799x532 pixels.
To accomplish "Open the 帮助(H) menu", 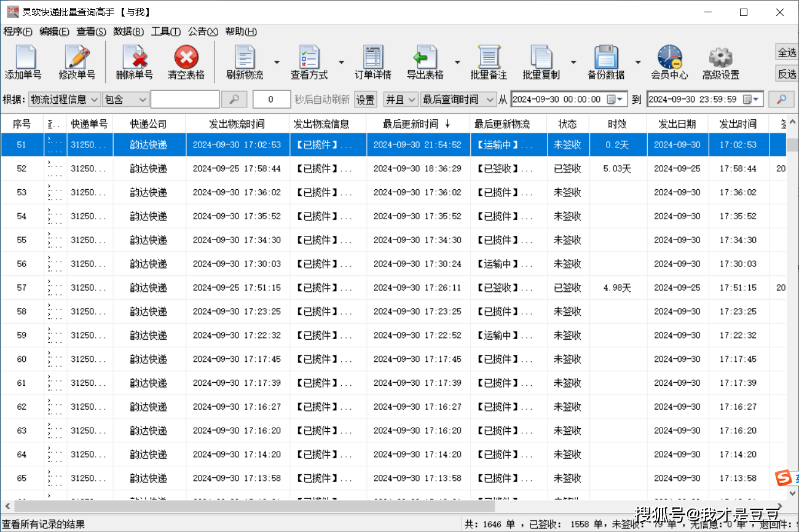I will 241,32.
